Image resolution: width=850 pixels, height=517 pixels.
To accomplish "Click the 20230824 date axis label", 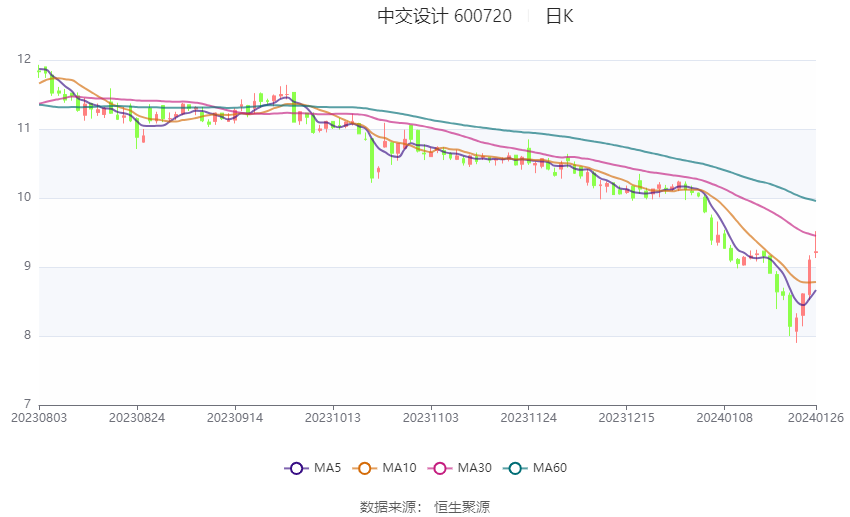I will pyautogui.click(x=137, y=418).
